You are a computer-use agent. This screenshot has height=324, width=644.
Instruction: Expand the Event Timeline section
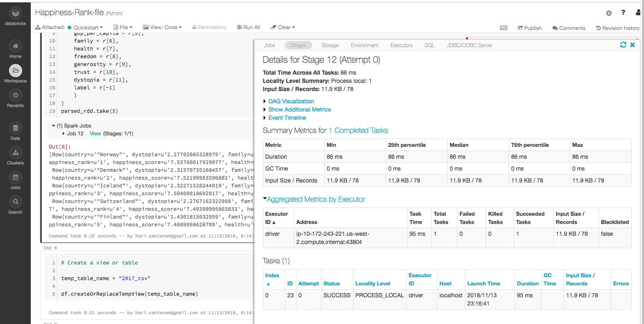[x=287, y=118]
